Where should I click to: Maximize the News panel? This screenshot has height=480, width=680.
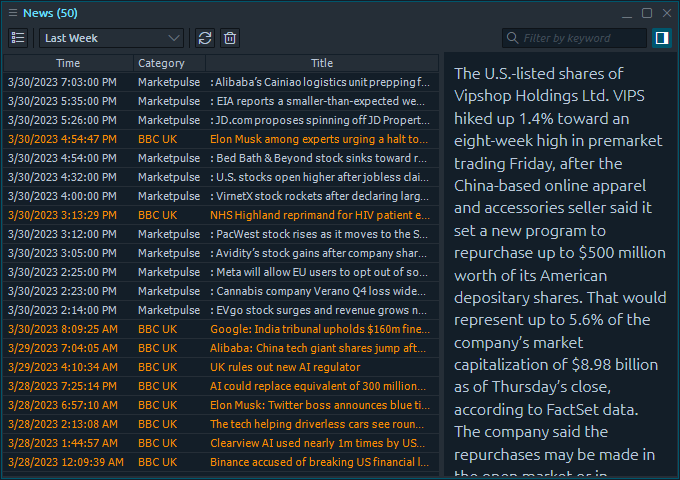pyautogui.click(x=647, y=13)
